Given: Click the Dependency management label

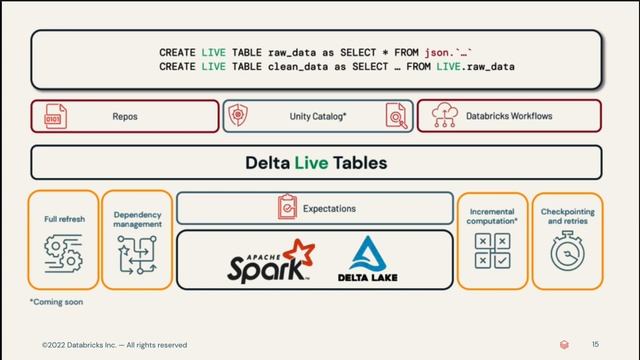Looking at the screenshot, I should click(x=138, y=219).
